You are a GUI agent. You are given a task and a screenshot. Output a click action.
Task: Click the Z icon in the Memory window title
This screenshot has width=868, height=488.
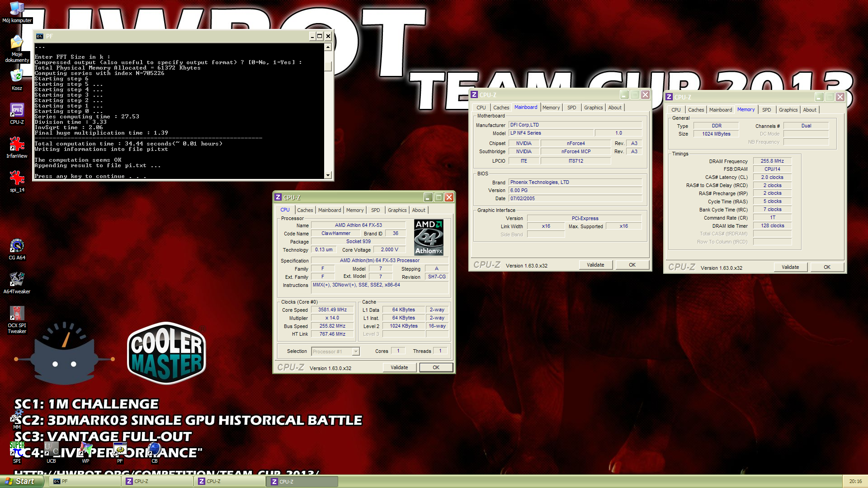click(669, 97)
